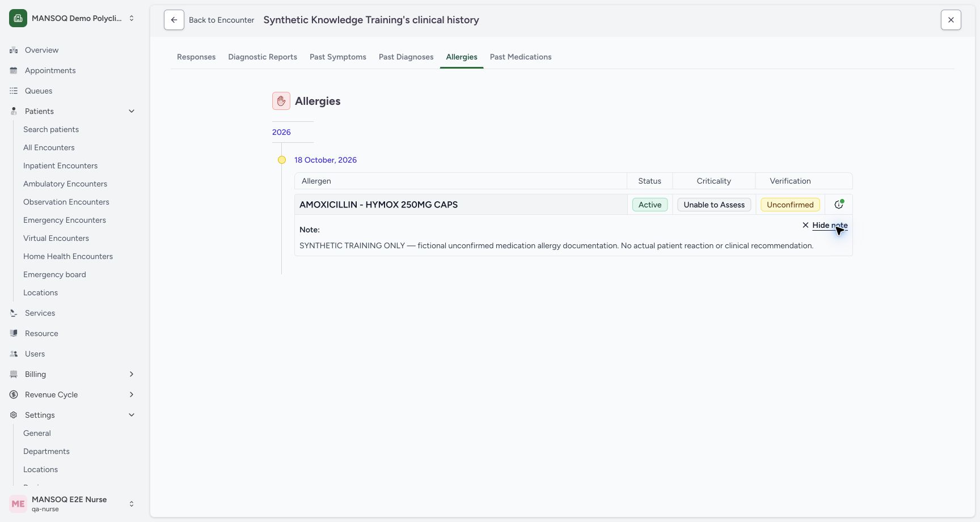This screenshot has height=522, width=980.
Task: Click the Queues list icon
Action: [x=14, y=91]
